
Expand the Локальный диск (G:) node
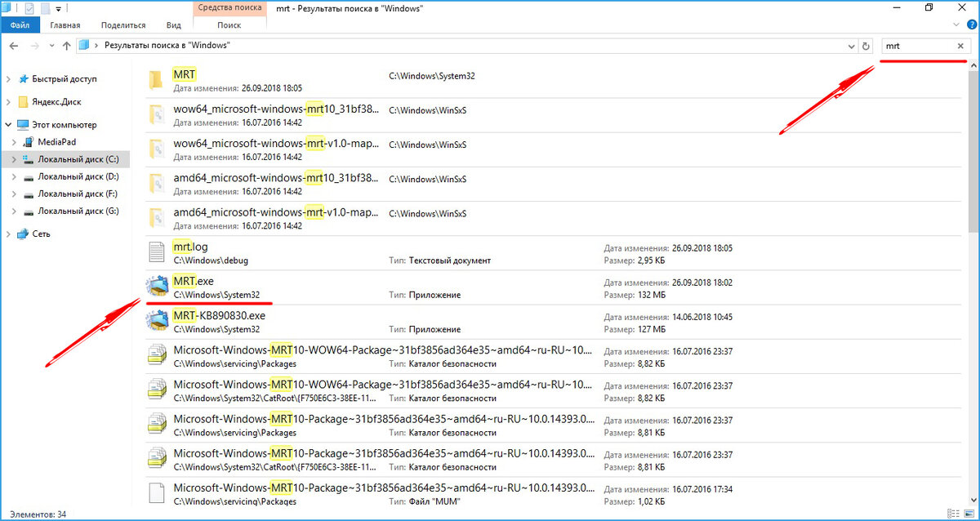point(15,211)
